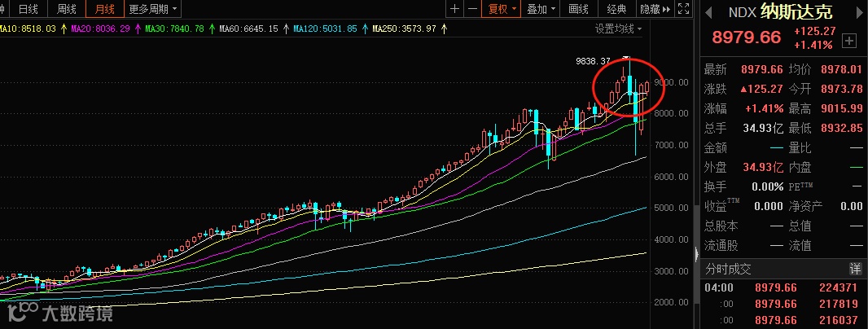Click trade volume 216037

(x=838, y=320)
